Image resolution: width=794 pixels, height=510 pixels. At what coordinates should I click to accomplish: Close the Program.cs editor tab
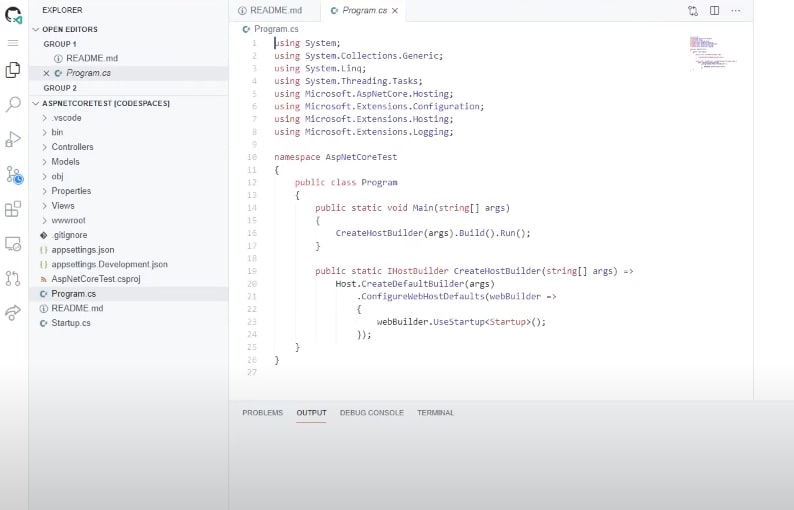coord(395,11)
